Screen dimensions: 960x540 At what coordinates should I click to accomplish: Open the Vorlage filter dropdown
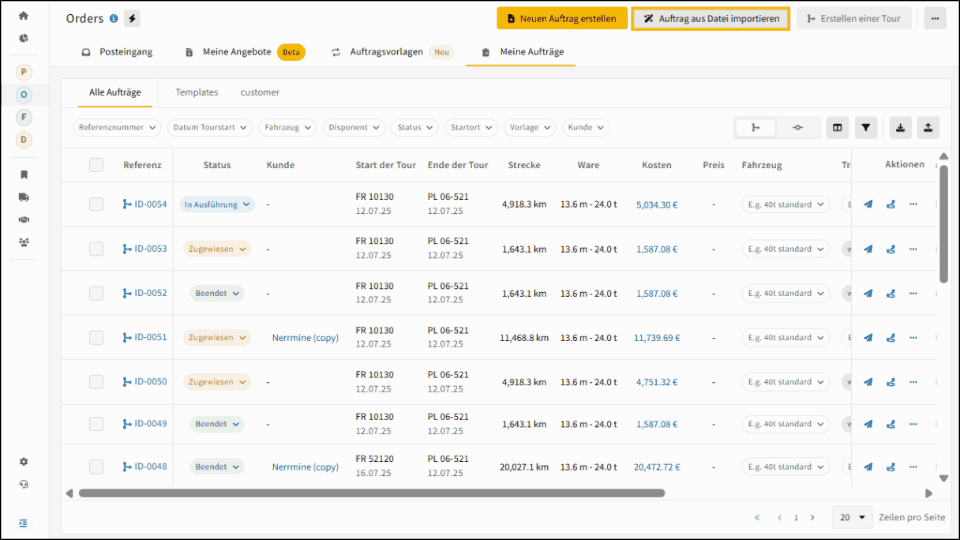(530, 127)
